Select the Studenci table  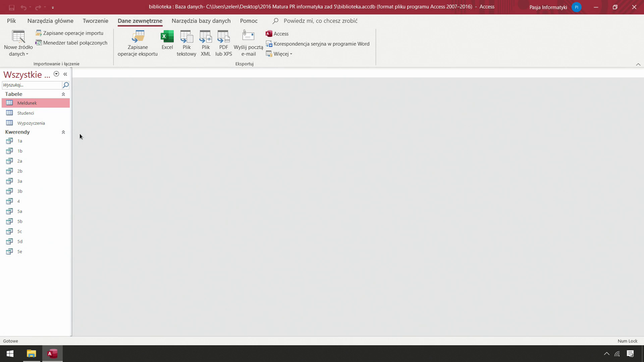coord(25,113)
